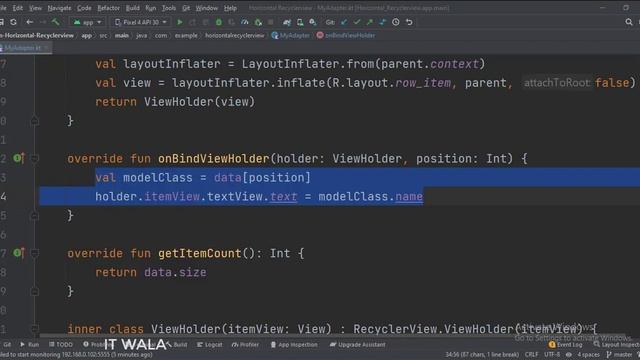
Task: Open the TODO tool window
Action: tap(61, 344)
